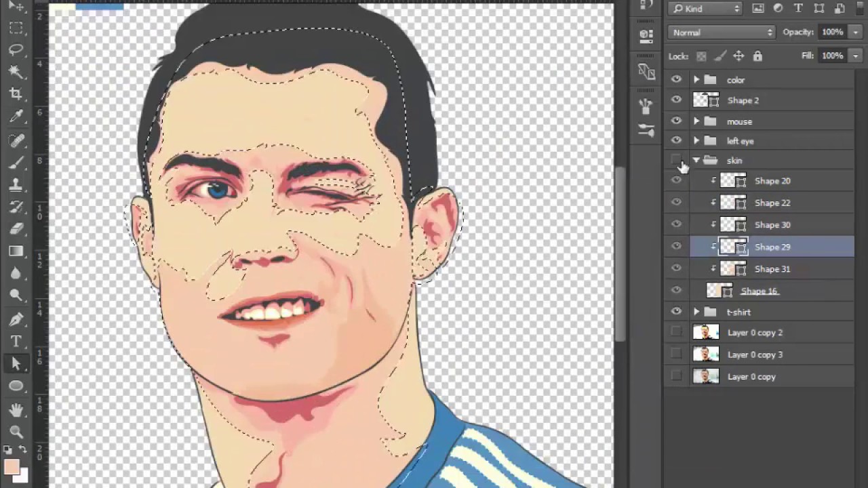Toggle visibility of the t-shirt group
Screen dimensions: 868x488
click(675, 312)
